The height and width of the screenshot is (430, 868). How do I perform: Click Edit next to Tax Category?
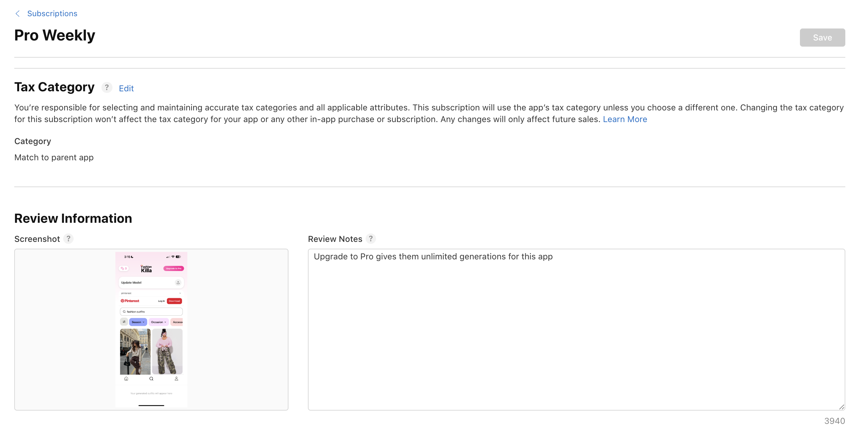[x=126, y=88]
